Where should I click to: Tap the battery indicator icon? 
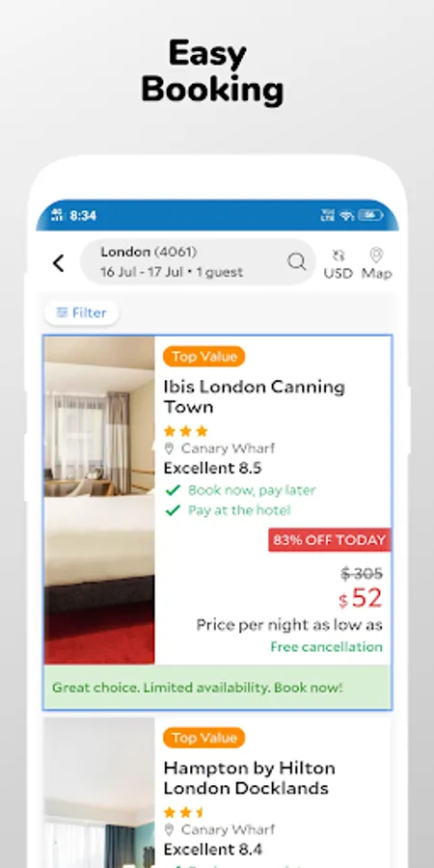coord(370,215)
